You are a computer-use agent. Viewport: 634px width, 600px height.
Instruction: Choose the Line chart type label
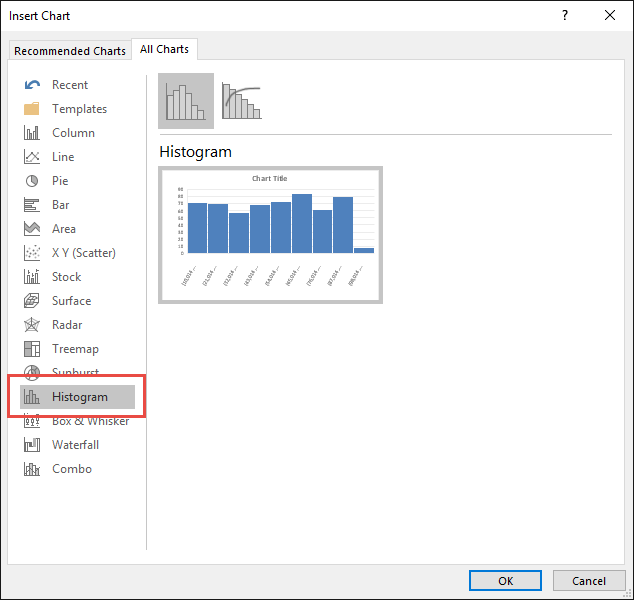pyautogui.click(x=63, y=157)
